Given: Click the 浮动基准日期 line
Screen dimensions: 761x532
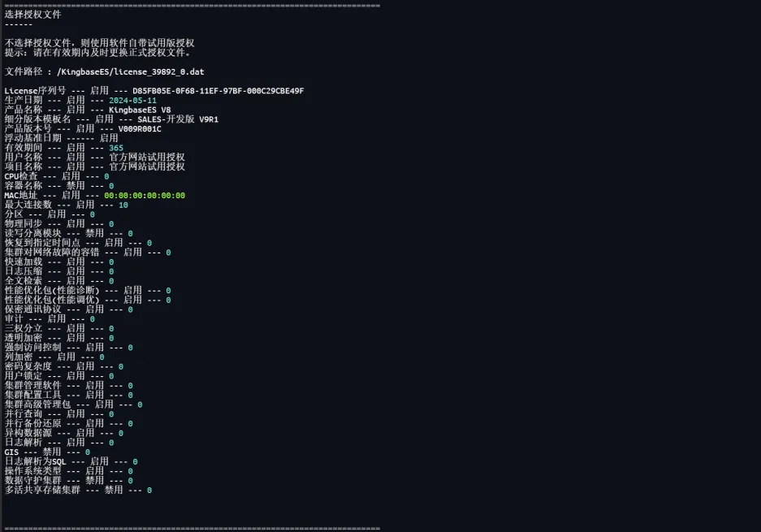Looking at the screenshot, I should coord(61,138).
